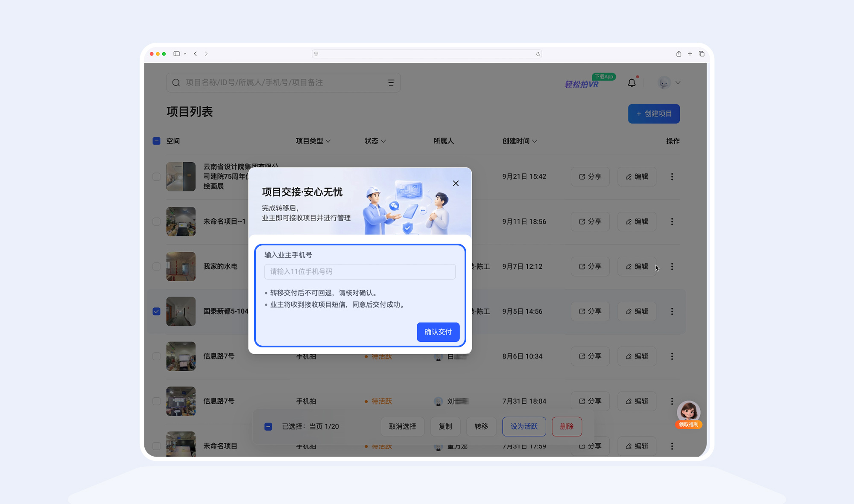This screenshot has width=854, height=504.
Task: Go back with browser back arrow
Action: point(195,54)
